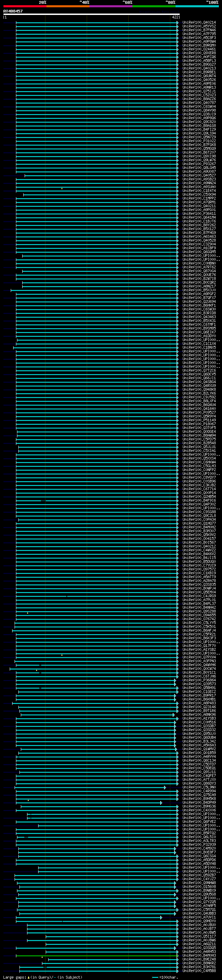
Task: Select the UniRef100_Q5MGQ9 label
Action: click(x=199, y=148)
